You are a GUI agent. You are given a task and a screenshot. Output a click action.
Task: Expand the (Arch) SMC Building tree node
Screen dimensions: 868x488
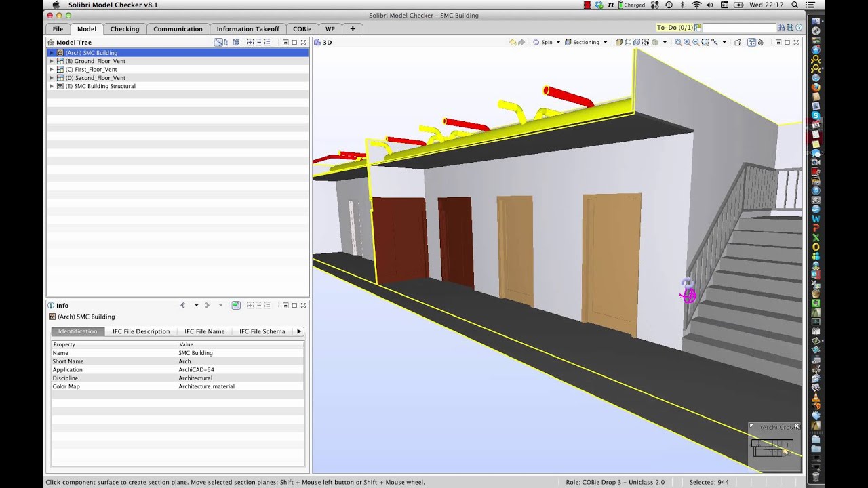coord(52,52)
